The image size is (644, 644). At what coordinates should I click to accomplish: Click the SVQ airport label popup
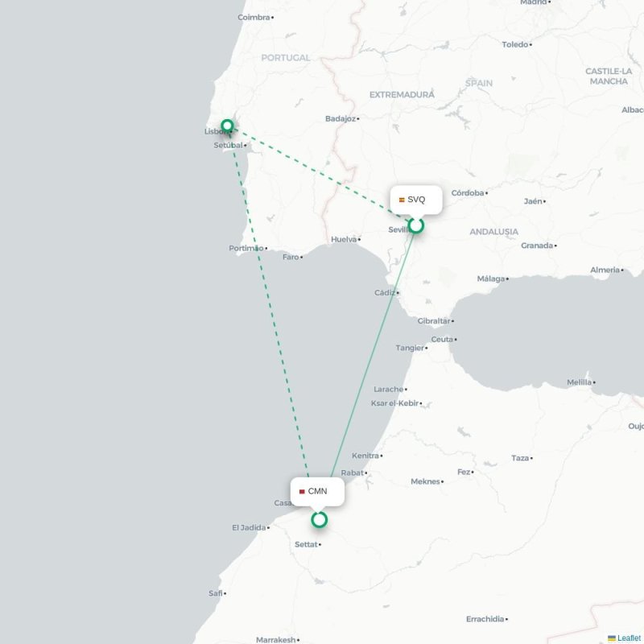[x=416, y=200]
